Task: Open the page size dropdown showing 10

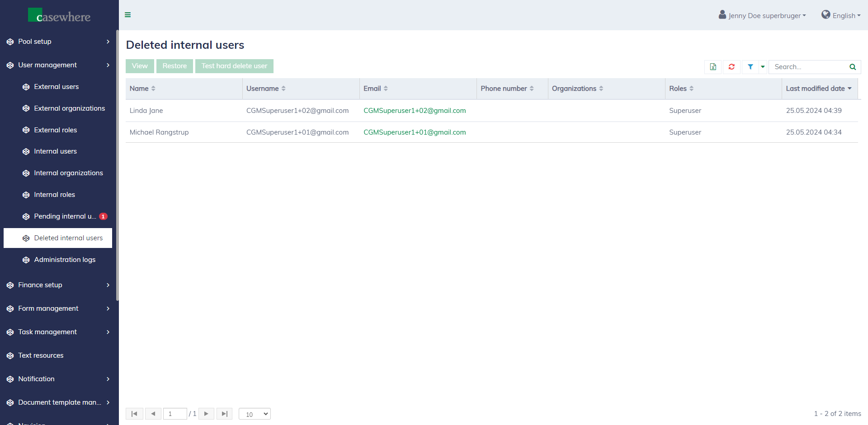Action: pos(255,414)
